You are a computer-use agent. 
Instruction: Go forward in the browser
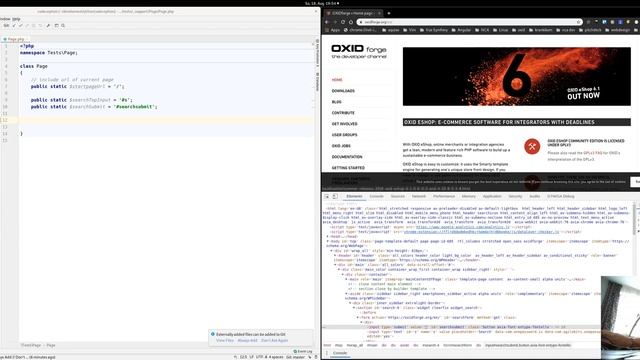click(335, 22)
